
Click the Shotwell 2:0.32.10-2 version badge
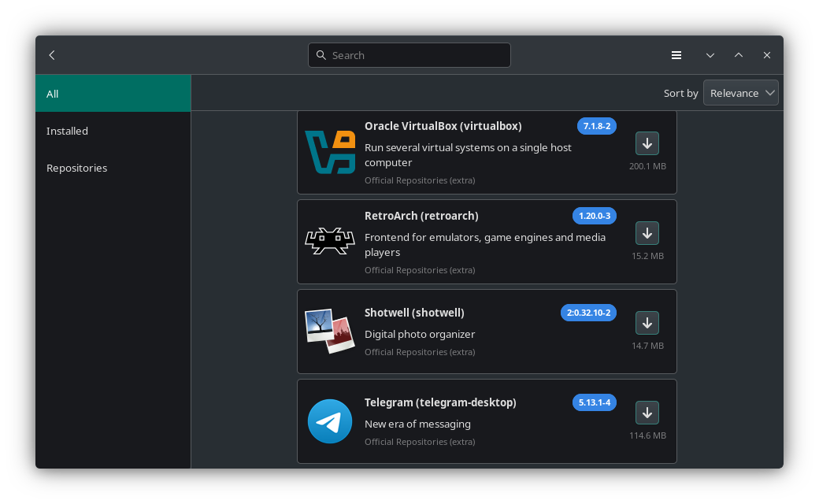click(588, 312)
